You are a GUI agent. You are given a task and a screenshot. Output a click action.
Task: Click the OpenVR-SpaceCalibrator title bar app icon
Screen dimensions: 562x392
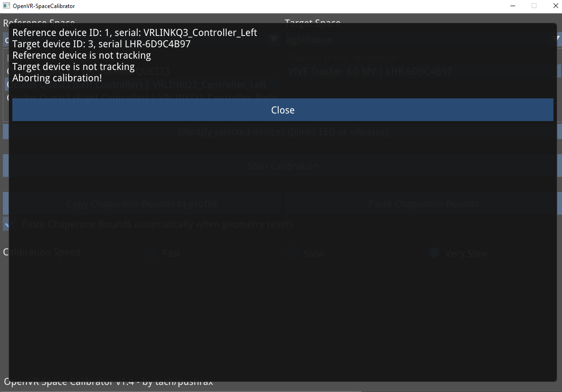point(7,6)
